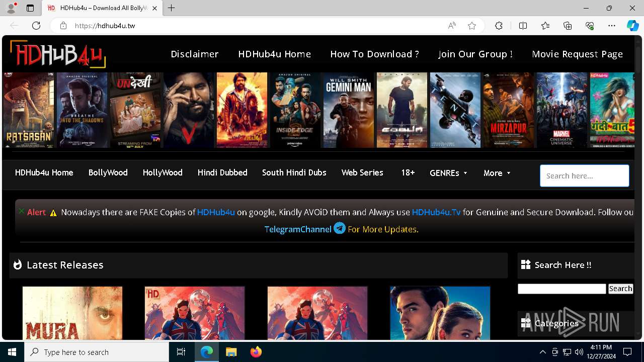Open the Undekhi poster thumbnail
The height and width of the screenshot is (362, 644).
click(135, 110)
